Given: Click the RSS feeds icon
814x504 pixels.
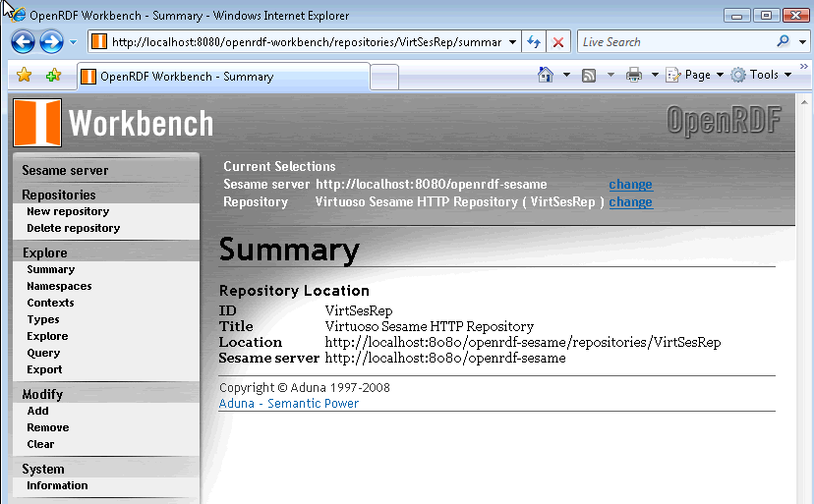Looking at the screenshot, I should pos(589,75).
